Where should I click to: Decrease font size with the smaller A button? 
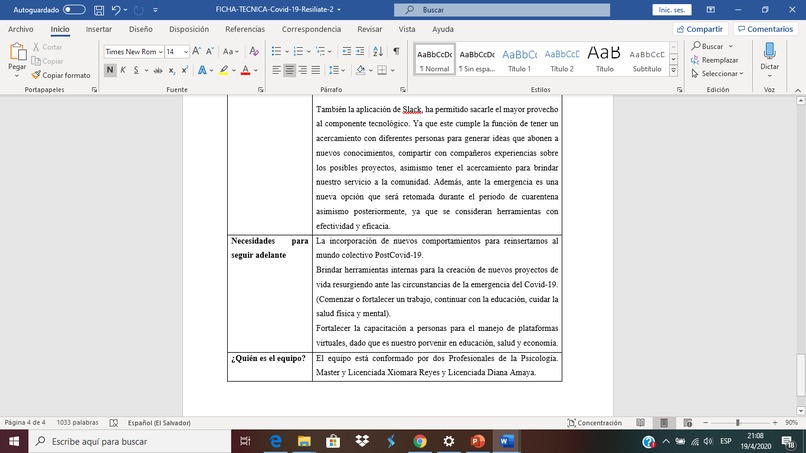(x=210, y=51)
